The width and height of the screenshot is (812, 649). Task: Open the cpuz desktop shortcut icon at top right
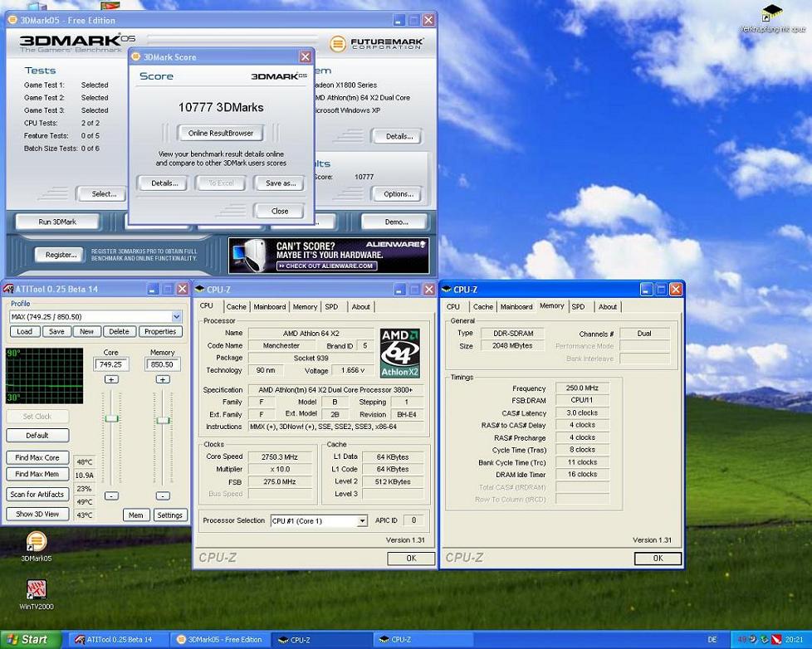coord(772,13)
